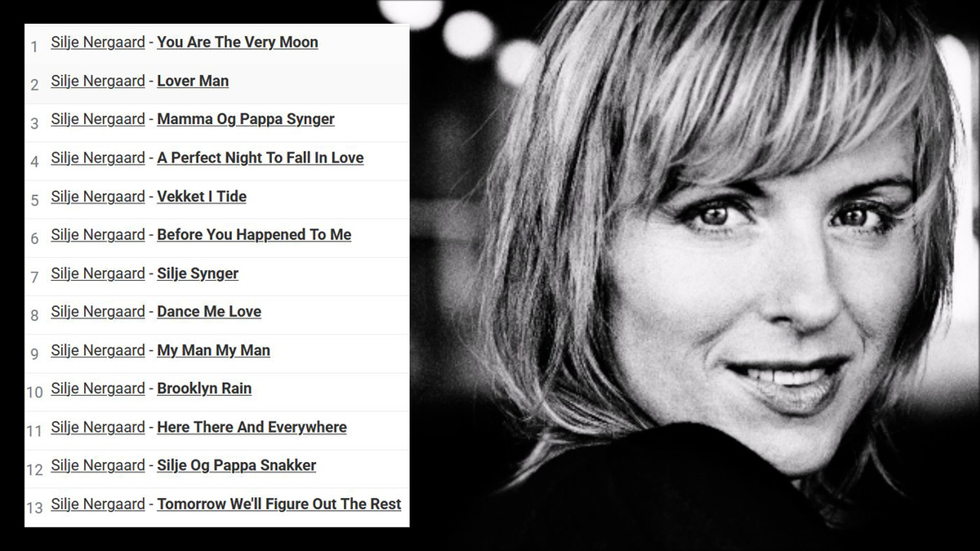Click Silje Nergaard artist link on track 8

[x=98, y=312]
